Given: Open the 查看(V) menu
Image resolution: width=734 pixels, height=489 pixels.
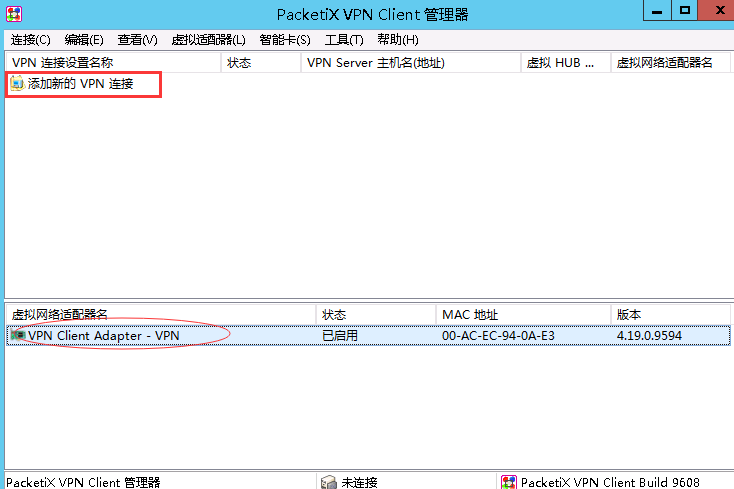Looking at the screenshot, I should pos(137,40).
